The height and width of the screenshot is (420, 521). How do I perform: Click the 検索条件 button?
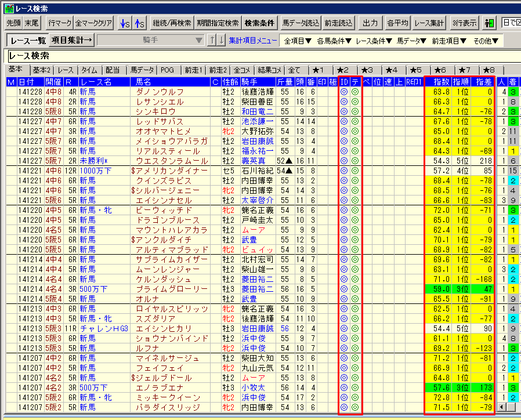[x=259, y=23]
